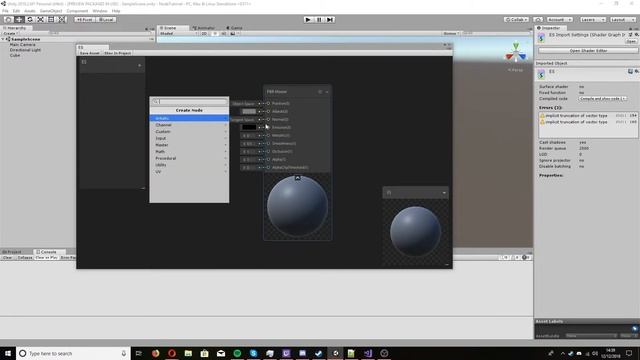The height and width of the screenshot is (360, 640).
Task: Expand the UV node category
Action: tap(189, 171)
